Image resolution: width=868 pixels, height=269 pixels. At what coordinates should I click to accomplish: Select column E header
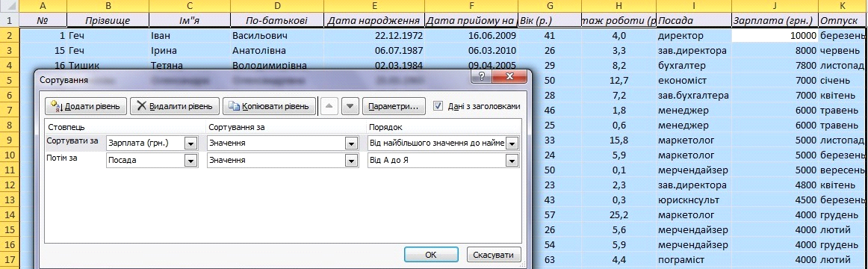[x=375, y=6]
